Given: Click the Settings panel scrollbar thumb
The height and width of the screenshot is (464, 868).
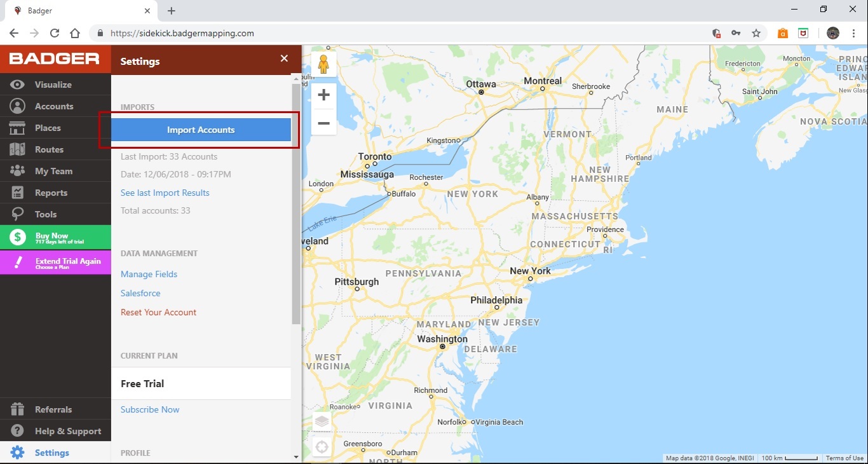Looking at the screenshot, I should [296, 203].
